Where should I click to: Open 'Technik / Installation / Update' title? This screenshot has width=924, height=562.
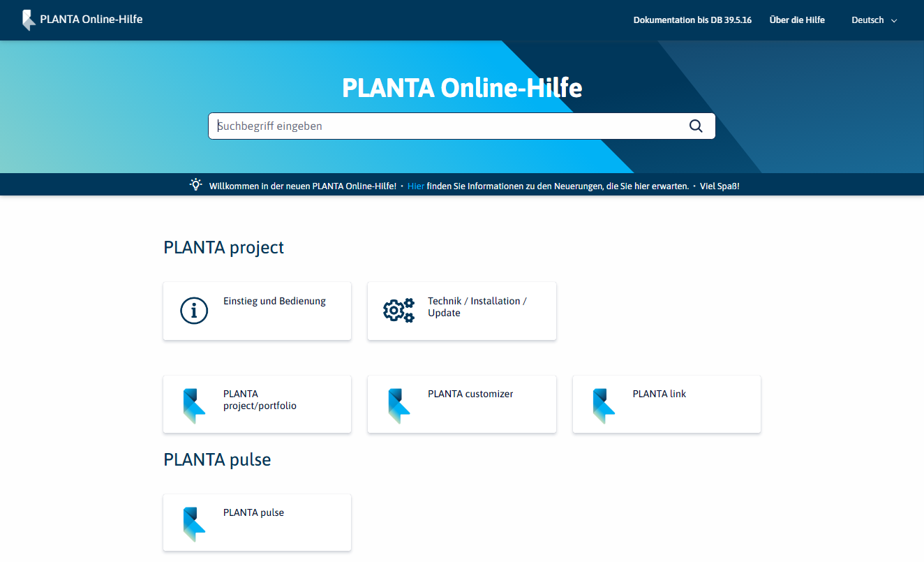[477, 306]
